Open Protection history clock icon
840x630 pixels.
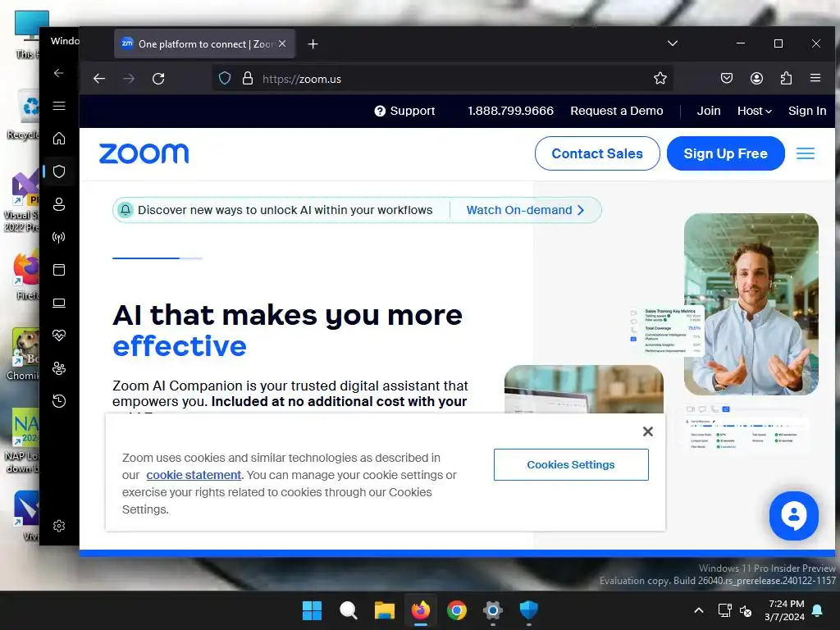pos(59,400)
